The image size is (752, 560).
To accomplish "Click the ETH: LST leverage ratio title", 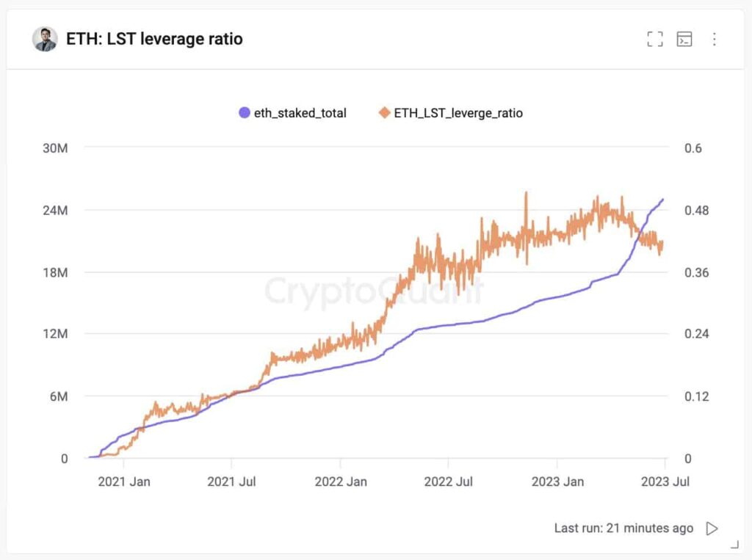I will pyautogui.click(x=154, y=39).
